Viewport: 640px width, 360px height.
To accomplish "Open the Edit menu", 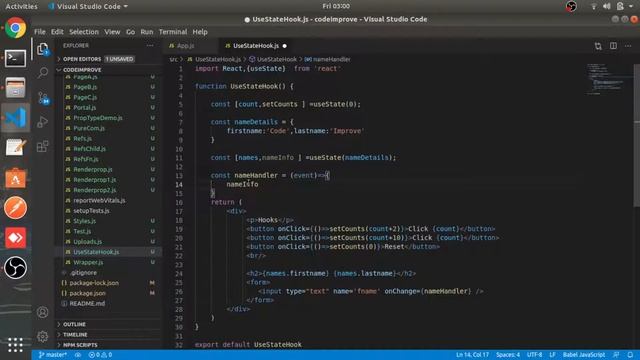I will [57, 32].
